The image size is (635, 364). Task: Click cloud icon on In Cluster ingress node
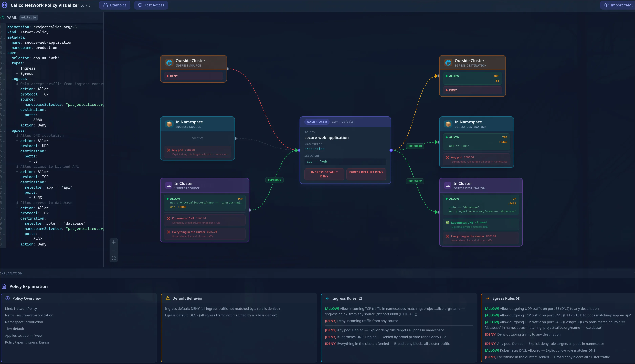(169, 186)
